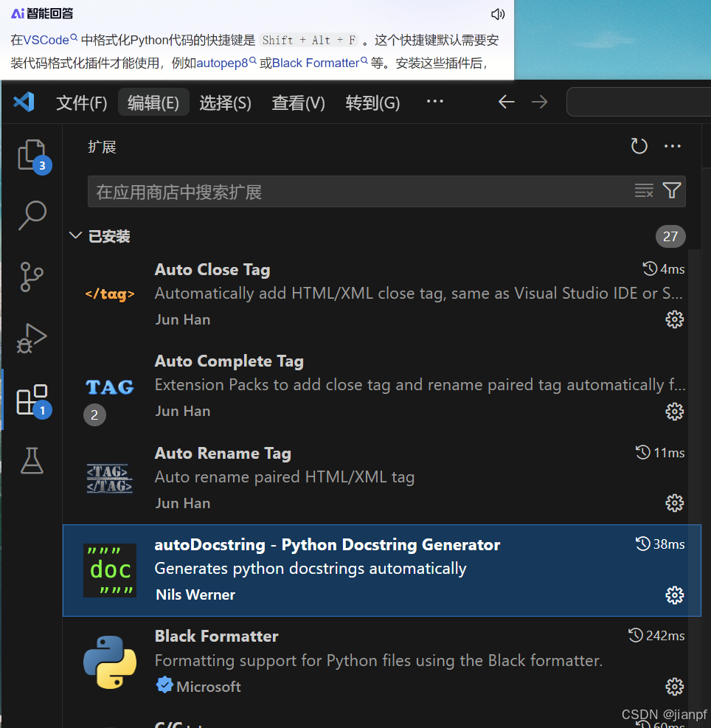Follow the Black Formatter link in AI answer
Screen dimensions: 711x728
319,63
